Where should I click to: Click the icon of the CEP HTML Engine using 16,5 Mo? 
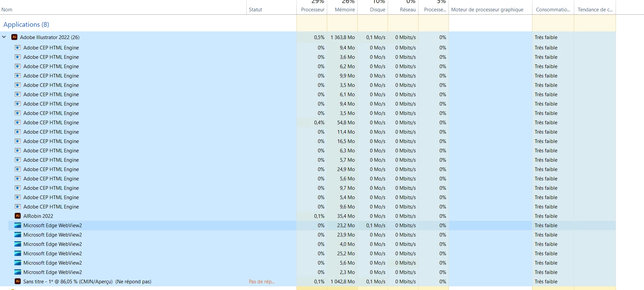(18, 141)
